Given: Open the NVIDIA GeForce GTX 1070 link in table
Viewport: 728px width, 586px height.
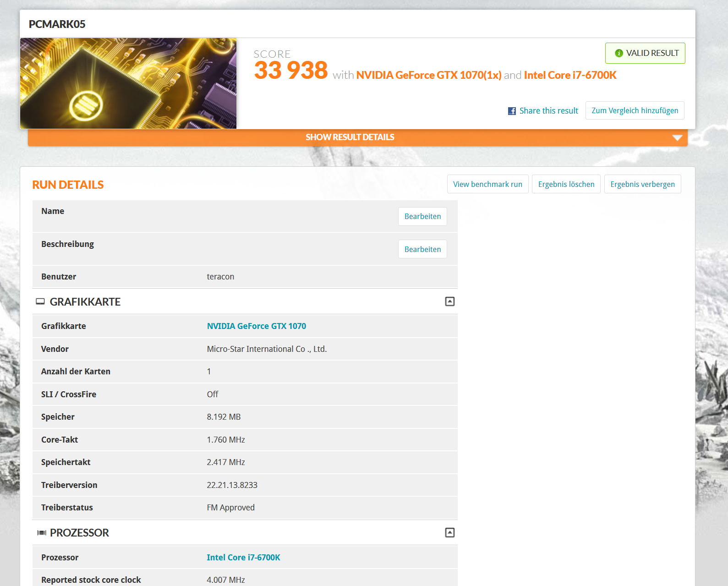Looking at the screenshot, I should click(x=256, y=326).
